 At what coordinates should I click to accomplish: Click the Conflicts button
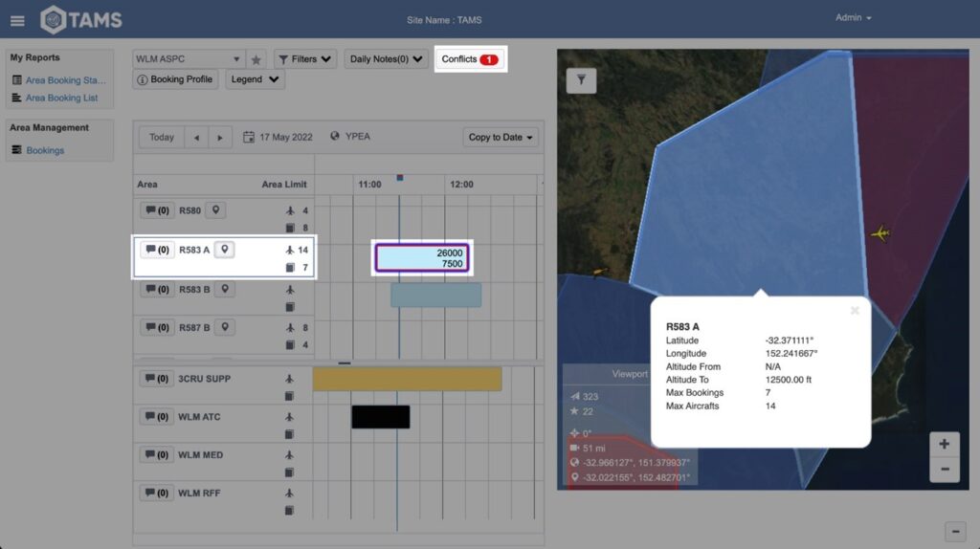pos(470,59)
